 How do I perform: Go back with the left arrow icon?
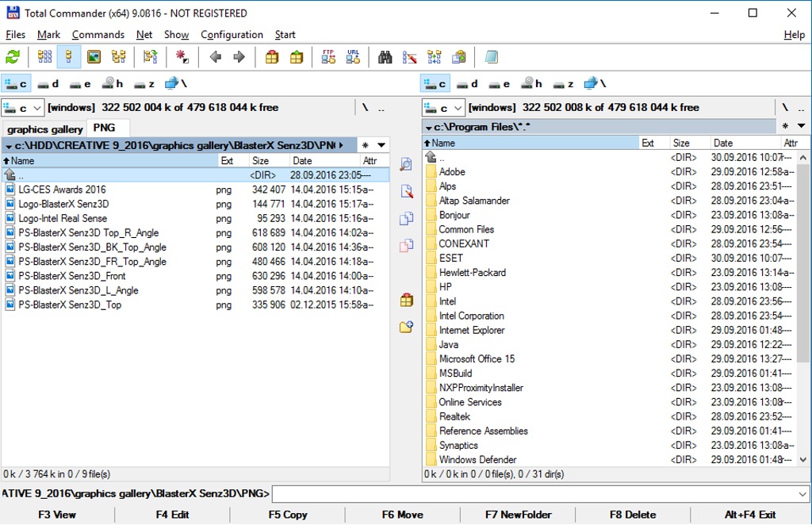(215, 57)
